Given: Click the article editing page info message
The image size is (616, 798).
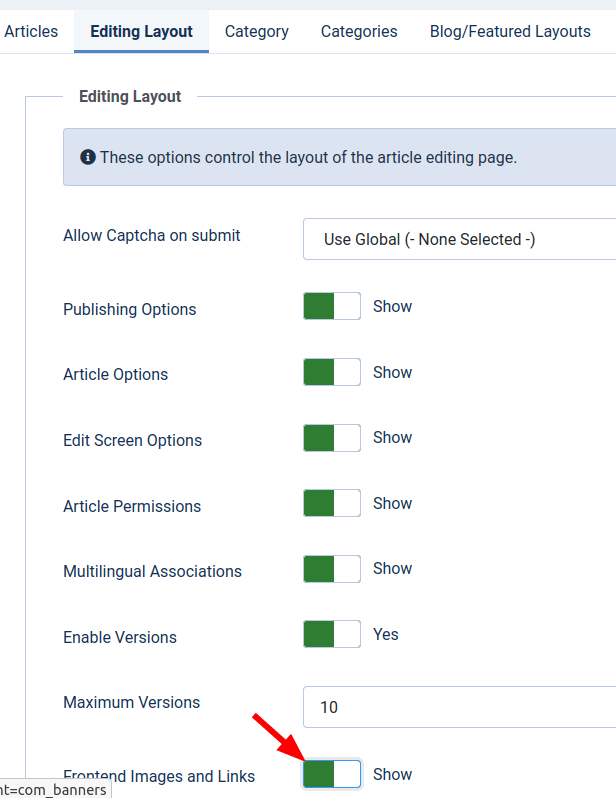Looking at the screenshot, I should tap(308, 157).
